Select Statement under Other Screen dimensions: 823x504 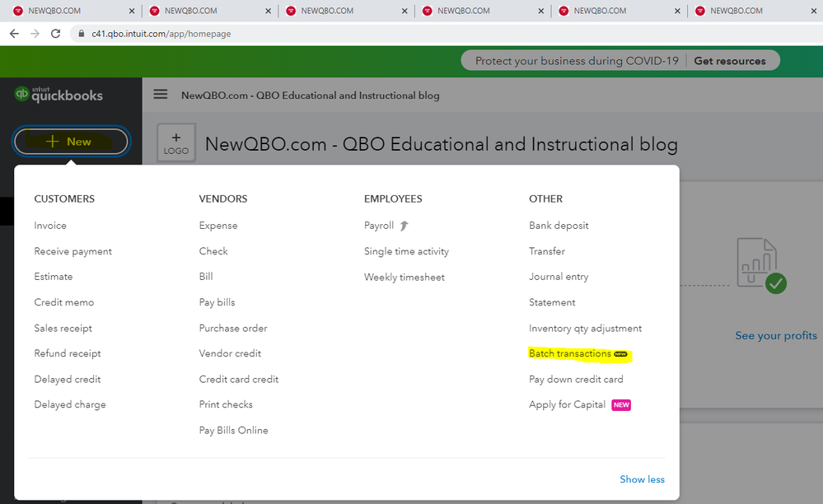[x=552, y=302]
